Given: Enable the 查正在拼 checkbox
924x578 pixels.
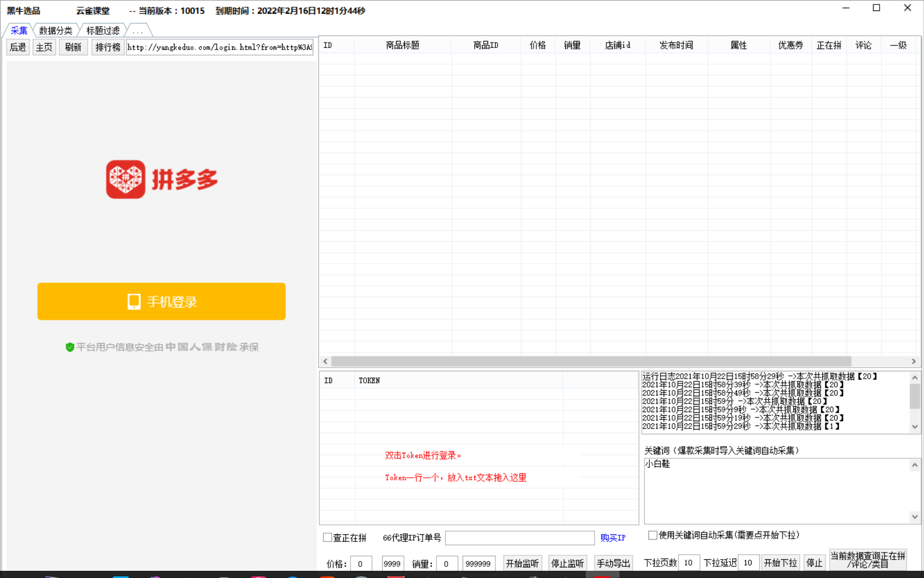Looking at the screenshot, I should 328,538.
